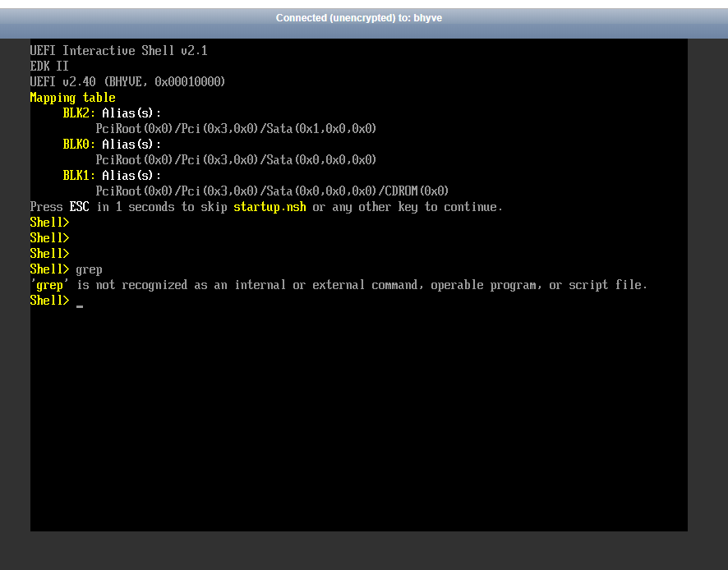The height and width of the screenshot is (570, 728).
Task: Click the 'ESC' key name in the prompt line
Action: (80, 206)
